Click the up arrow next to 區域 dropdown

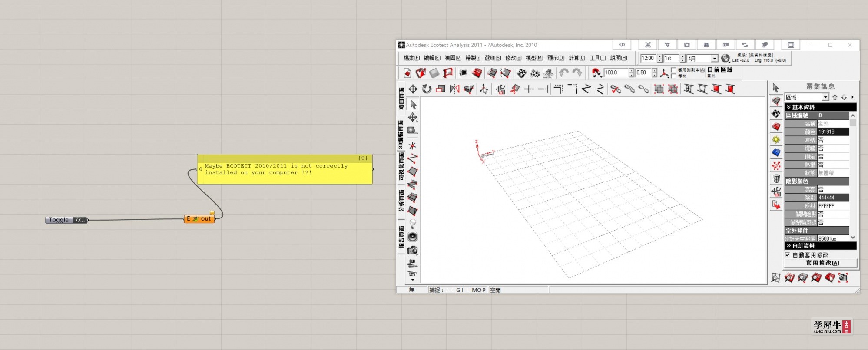coord(835,97)
